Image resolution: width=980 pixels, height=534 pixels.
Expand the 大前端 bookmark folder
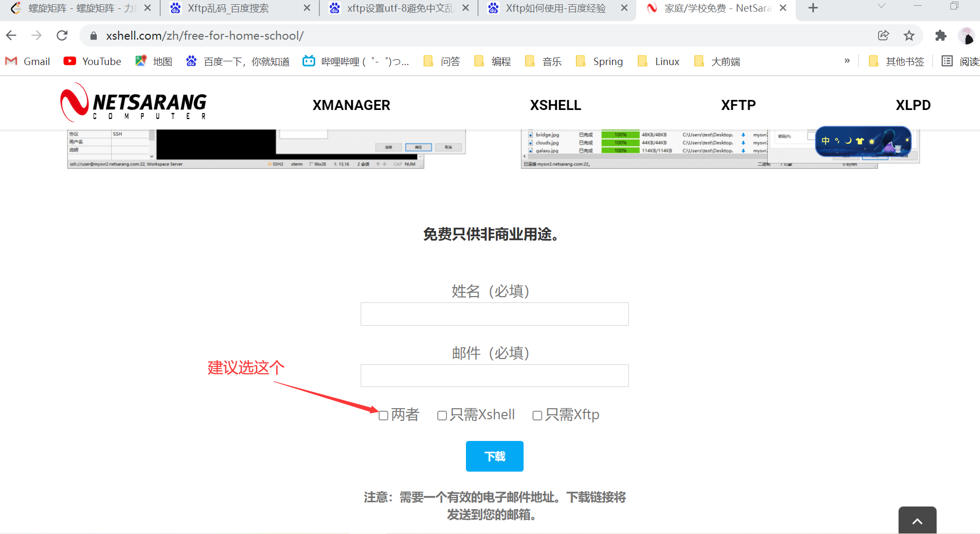click(717, 61)
